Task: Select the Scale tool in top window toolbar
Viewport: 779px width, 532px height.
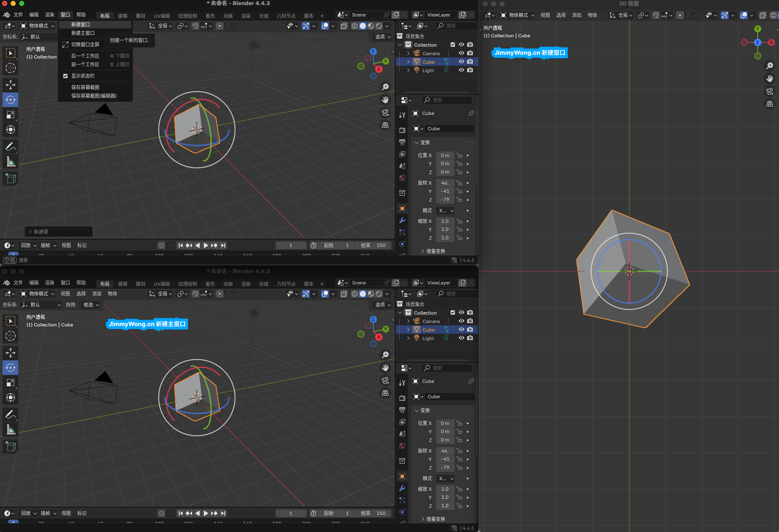Action: click(x=11, y=115)
